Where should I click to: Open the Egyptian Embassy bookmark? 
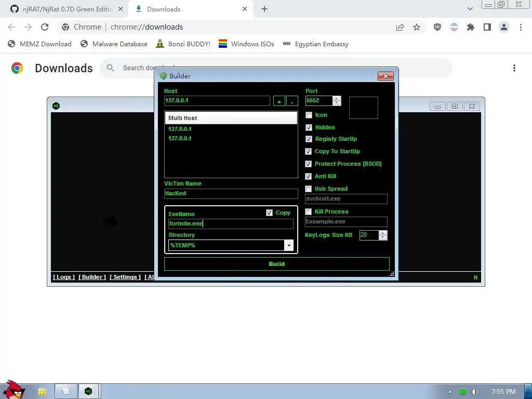coord(315,44)
